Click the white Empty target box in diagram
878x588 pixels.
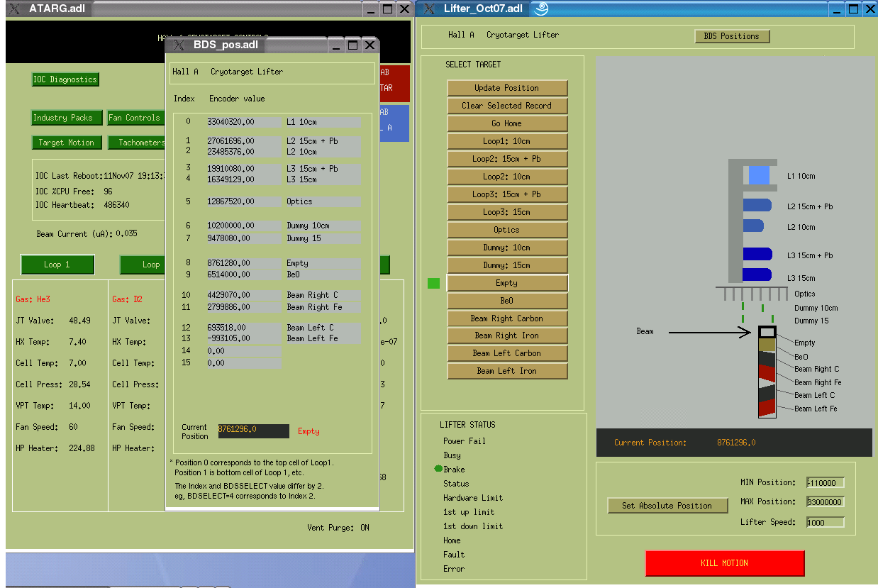point(767,331)
